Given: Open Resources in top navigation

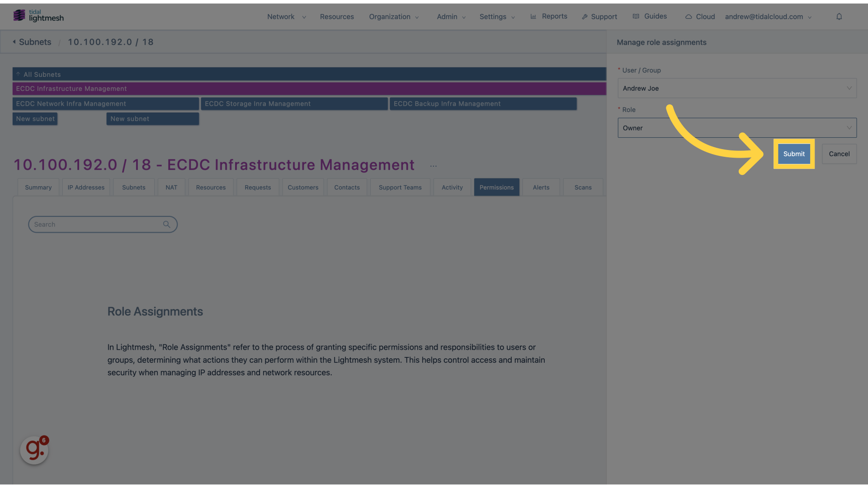Looking at the screenshot, I should pos(337,17).
